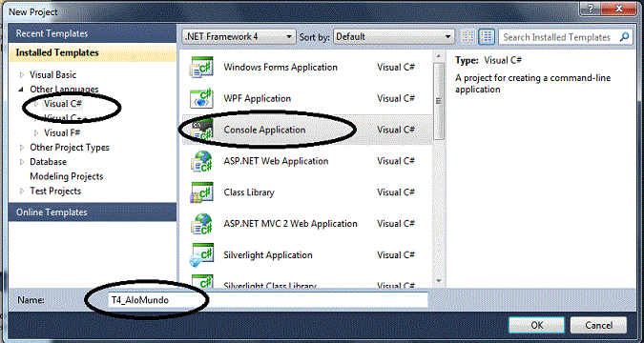Open the Online Templates section
Screen dimensions: 644x343
coord(93,212)
